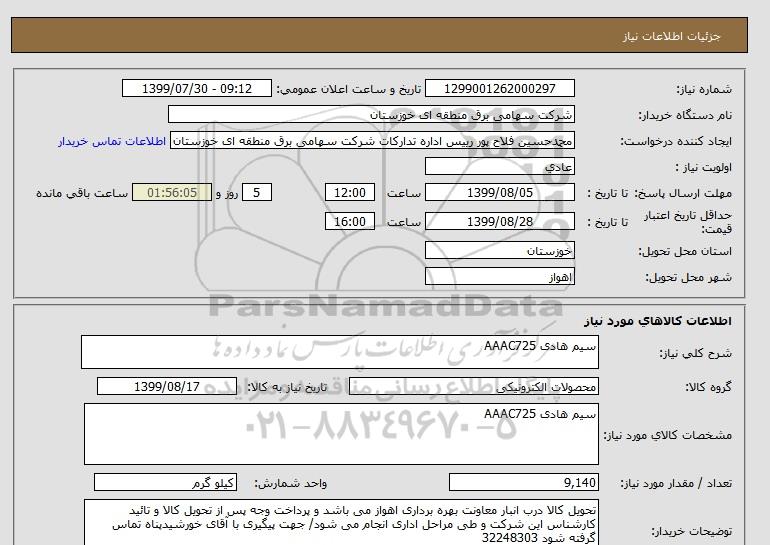Click the تاریخ نیاز به کالا label

click(287, 387)
